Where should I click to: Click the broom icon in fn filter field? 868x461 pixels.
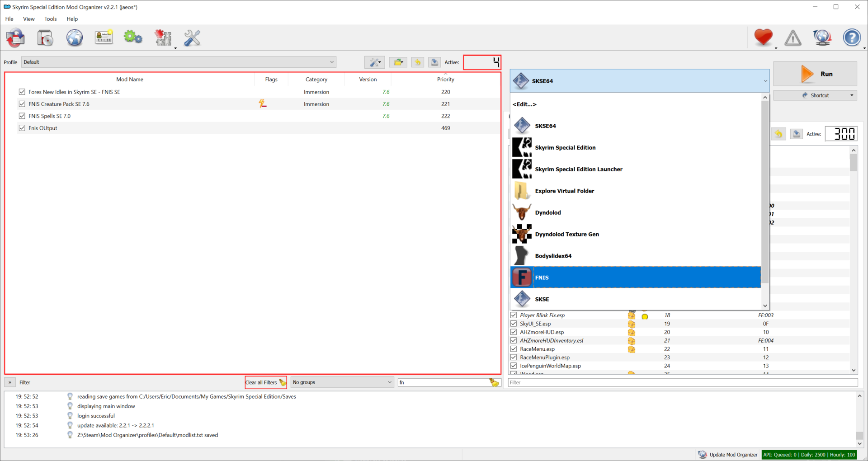494,382
